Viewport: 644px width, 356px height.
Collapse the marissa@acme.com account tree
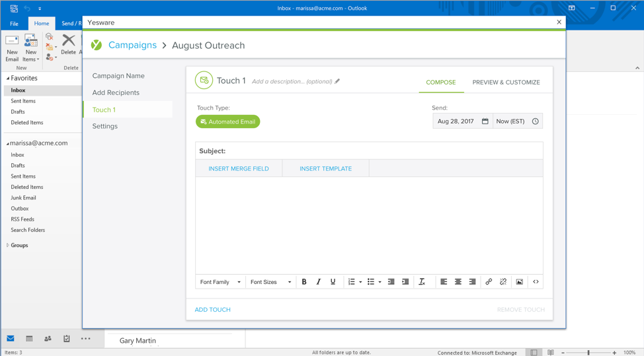(x=7, y=143)
